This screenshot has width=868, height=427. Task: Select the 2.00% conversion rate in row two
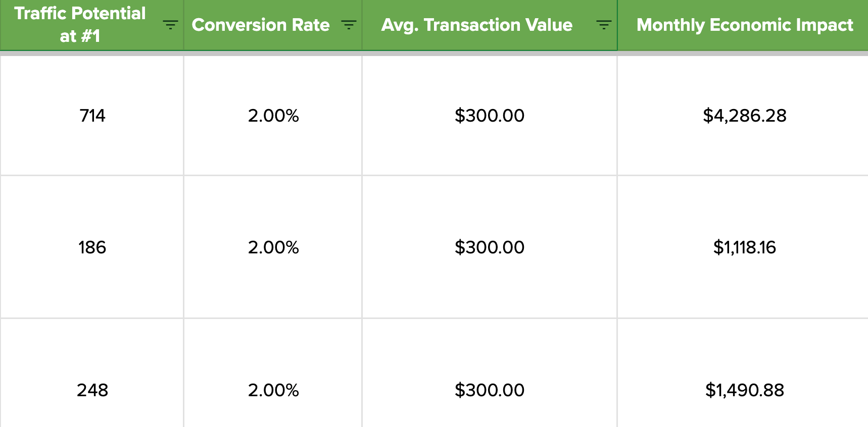click(x=273, y=248)
